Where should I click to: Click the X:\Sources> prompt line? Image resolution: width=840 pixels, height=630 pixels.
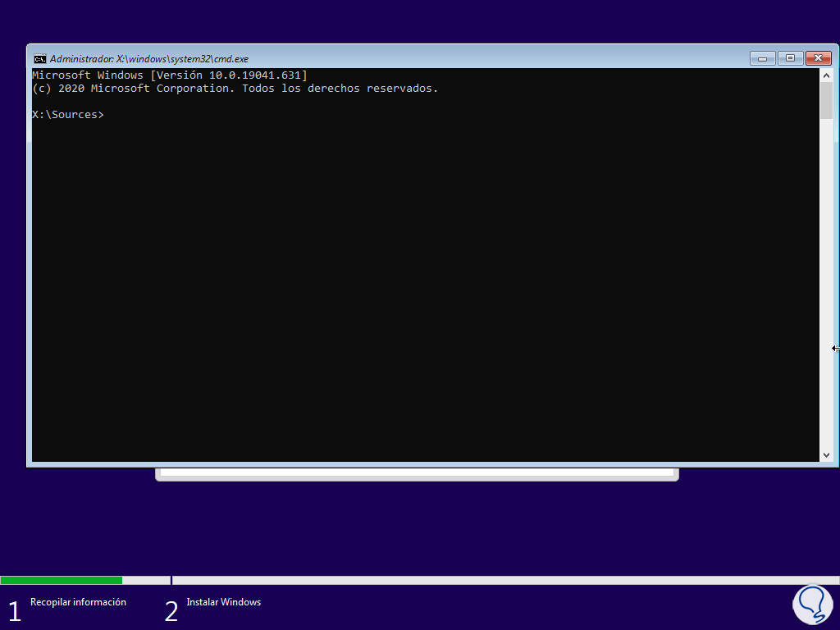tap(68, 115)
